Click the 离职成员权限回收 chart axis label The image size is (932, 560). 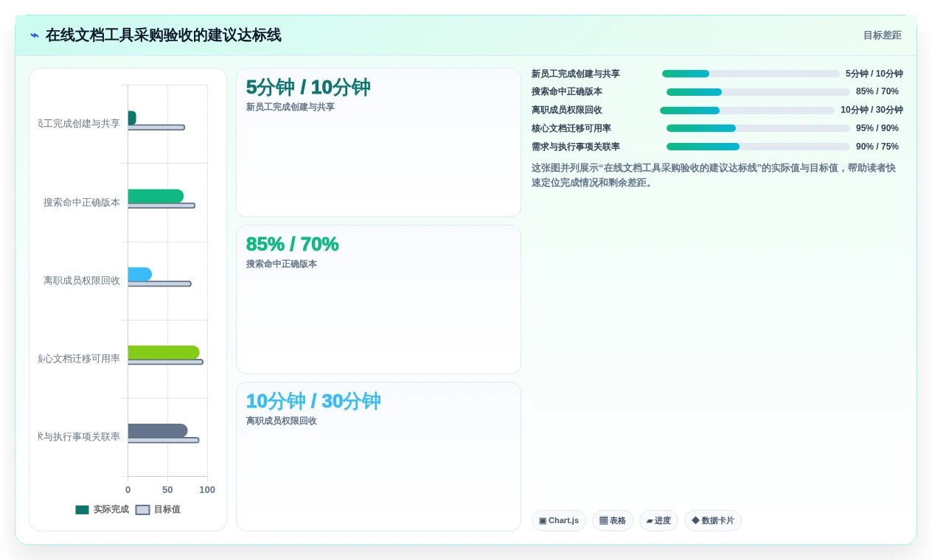[82, 281]
